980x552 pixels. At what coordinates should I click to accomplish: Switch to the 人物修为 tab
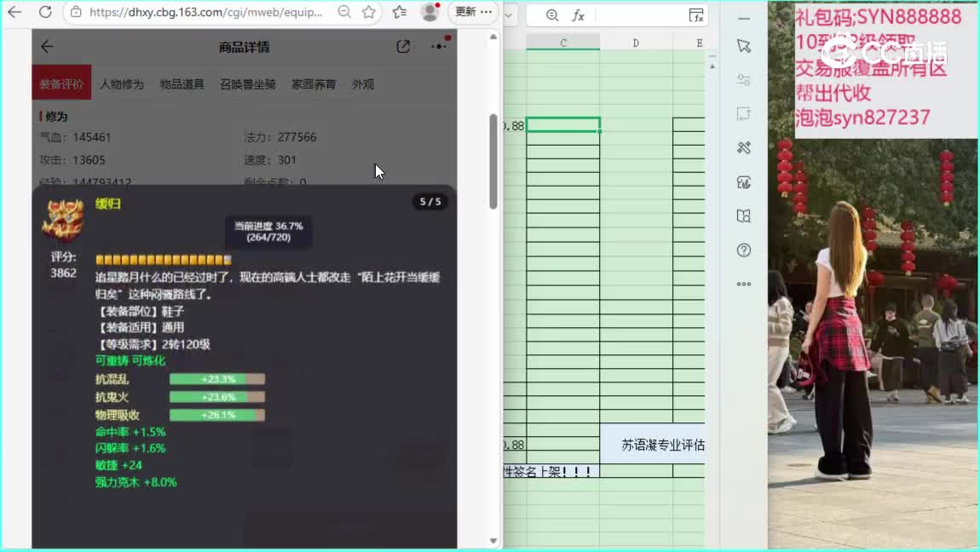coord(122,84)
